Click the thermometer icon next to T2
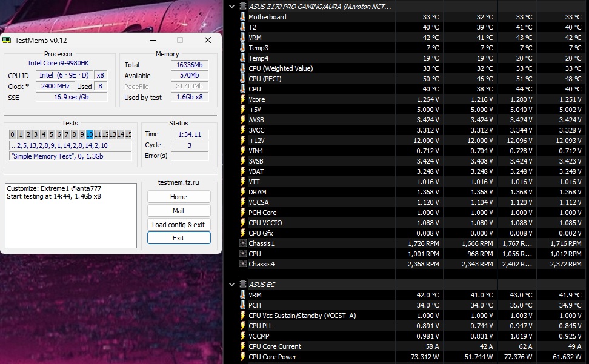589x364 pixels. tap(242, 27)
